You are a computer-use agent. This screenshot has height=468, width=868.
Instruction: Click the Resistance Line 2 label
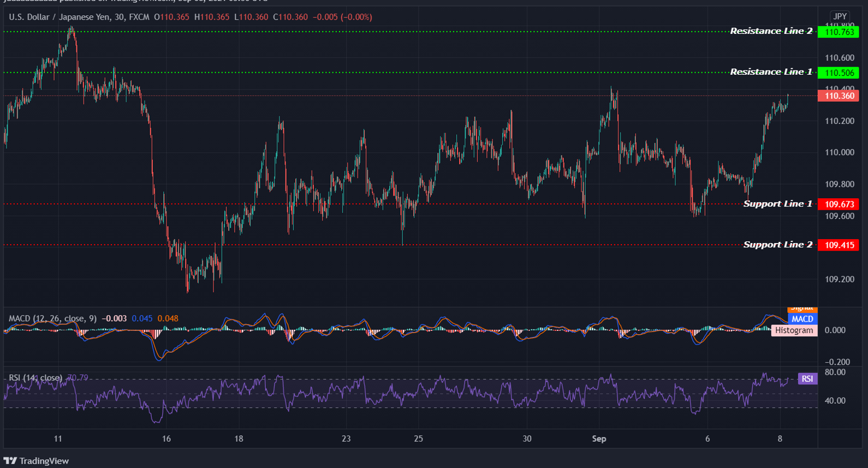click(771, 31)
